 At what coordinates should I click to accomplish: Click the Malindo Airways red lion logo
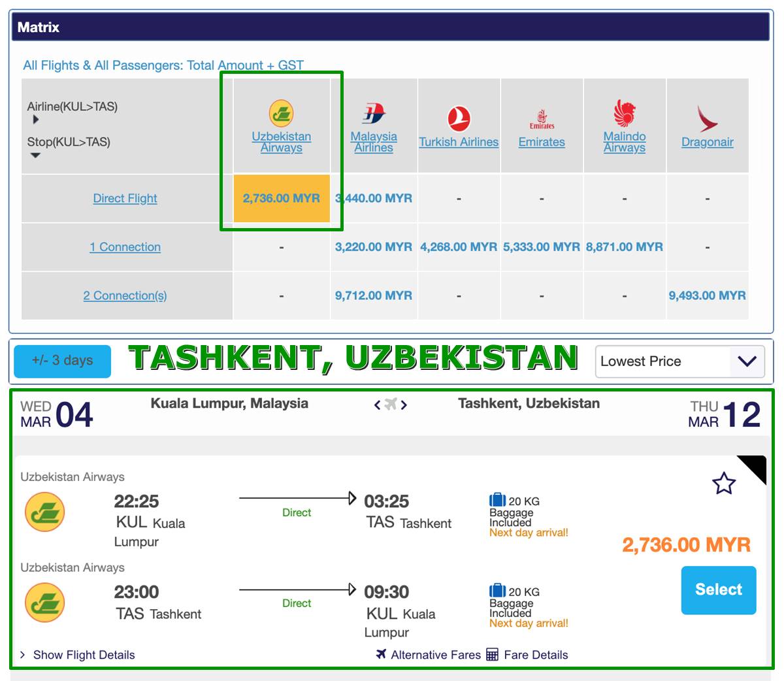625,113
